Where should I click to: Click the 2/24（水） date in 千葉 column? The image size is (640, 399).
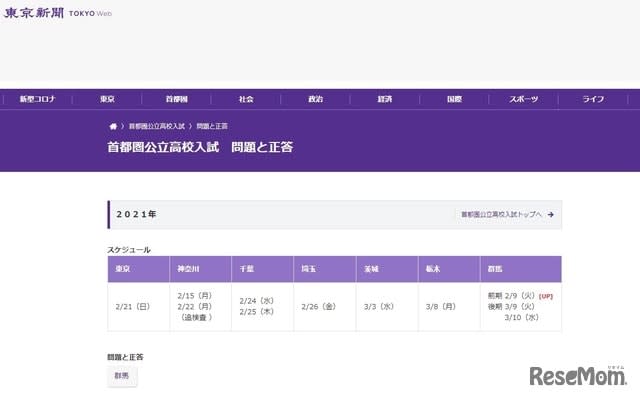pos(257,301)
